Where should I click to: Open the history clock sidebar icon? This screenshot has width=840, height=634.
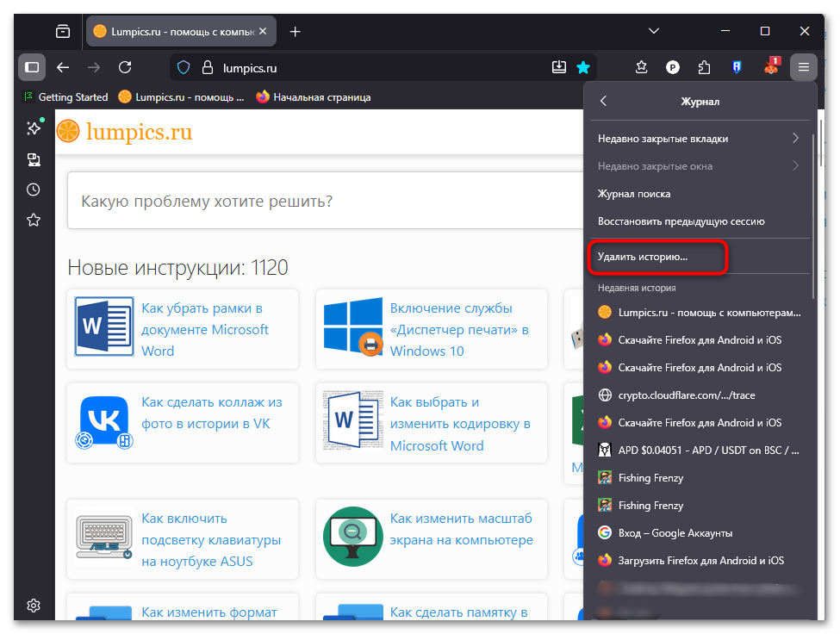click(34, 190)
